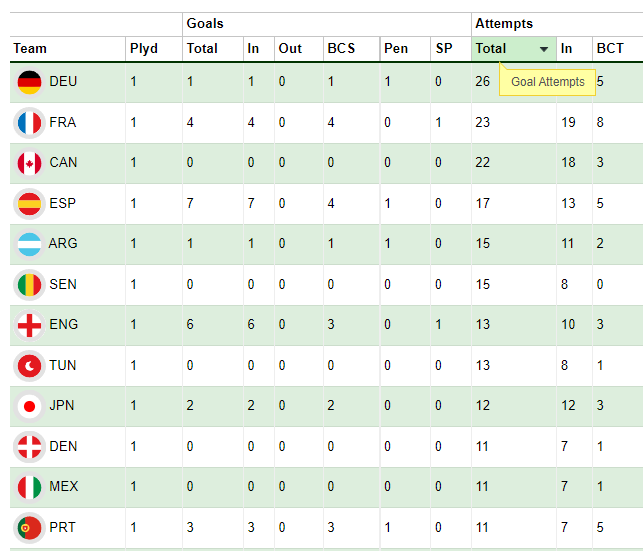Click the DEN team name
The image size is (643, 551).
63,446
